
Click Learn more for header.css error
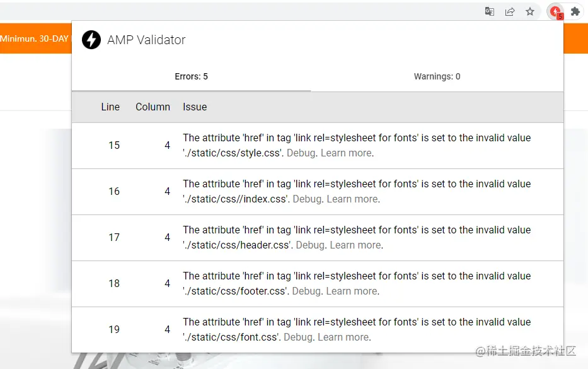click(x=356, y=245)
